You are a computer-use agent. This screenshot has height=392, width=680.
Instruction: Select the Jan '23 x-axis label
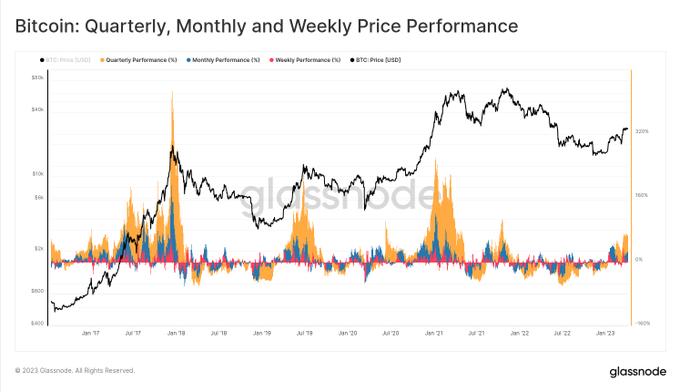point(605,333)
